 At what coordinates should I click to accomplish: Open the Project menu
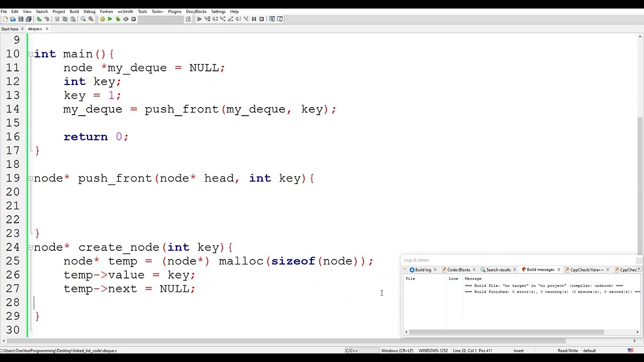click(59, 11)
